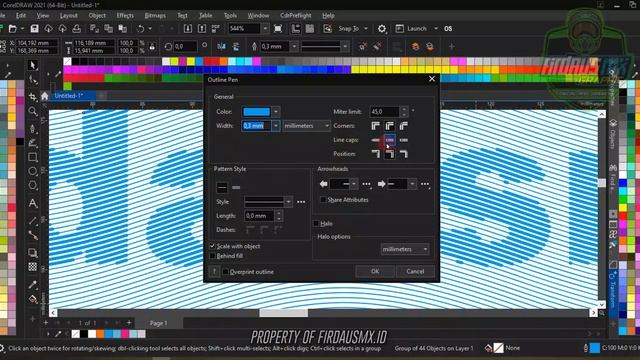Choose the outside outline position icon
640x360 pixels.
point(376,154)
